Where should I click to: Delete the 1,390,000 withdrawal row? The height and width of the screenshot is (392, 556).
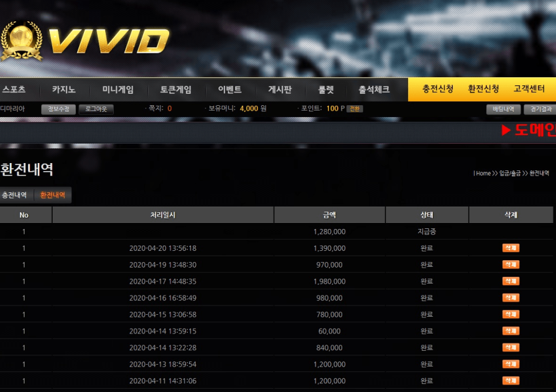coord(511,248)
